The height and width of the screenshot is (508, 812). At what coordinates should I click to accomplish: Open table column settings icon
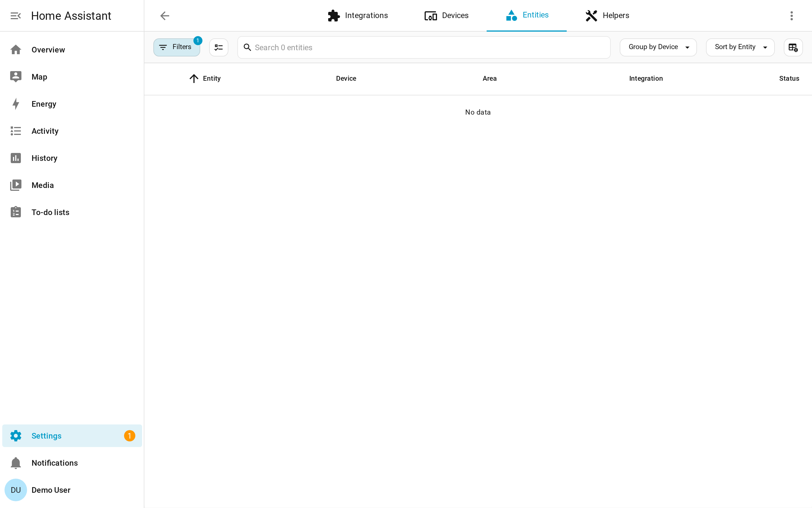click(x=793, y=47)
